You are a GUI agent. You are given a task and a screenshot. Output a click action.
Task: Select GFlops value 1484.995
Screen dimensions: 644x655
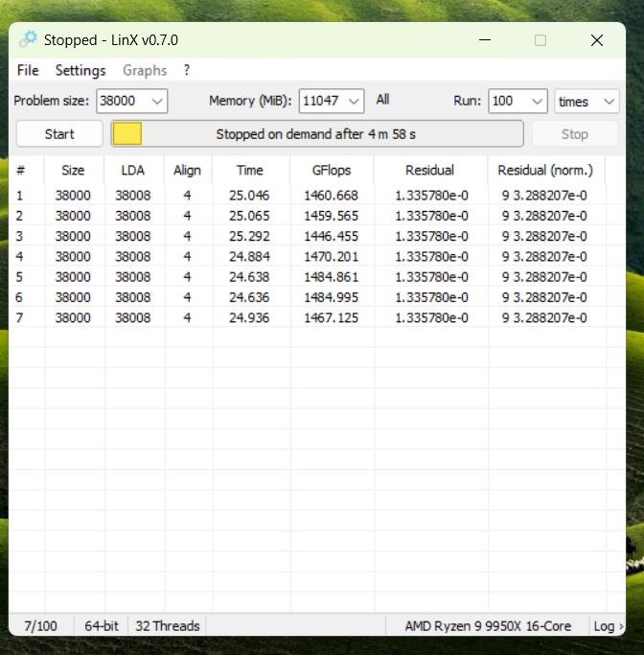(x=331, y=297)
